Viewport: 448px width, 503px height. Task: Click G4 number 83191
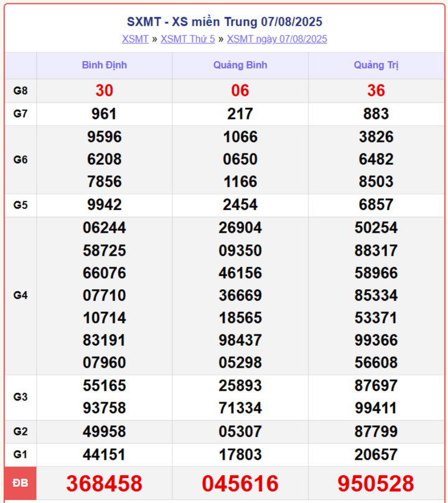click(105, 340)
